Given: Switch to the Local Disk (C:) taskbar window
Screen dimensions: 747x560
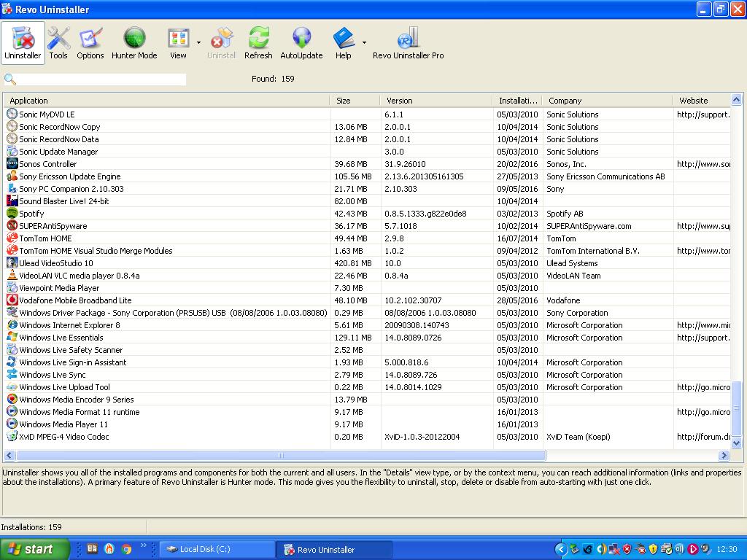Looking at the screenshot, I should (x=217, y=549).
